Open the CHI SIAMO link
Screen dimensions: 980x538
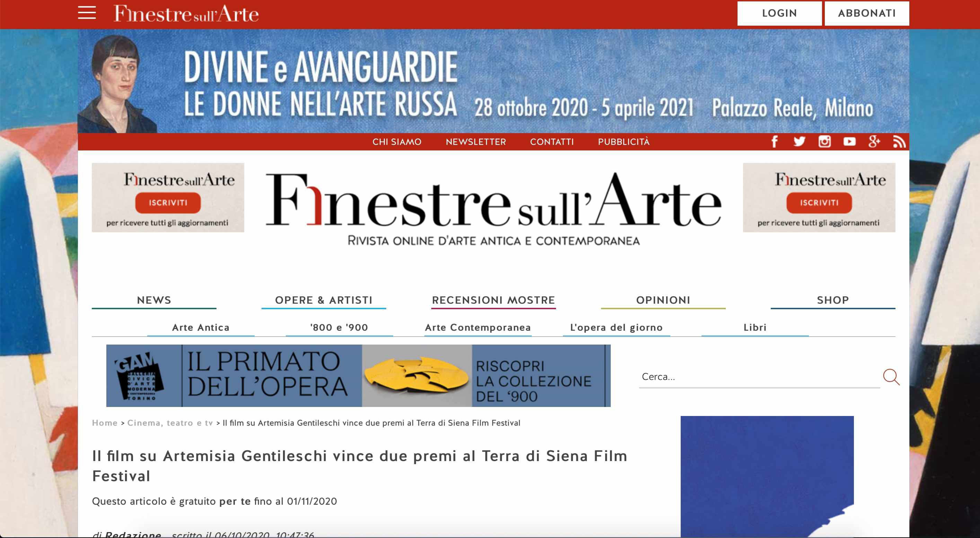click(x=397, y=142)
